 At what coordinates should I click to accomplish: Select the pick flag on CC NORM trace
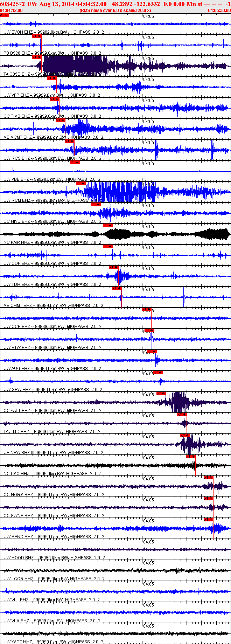tap(209, 478)
